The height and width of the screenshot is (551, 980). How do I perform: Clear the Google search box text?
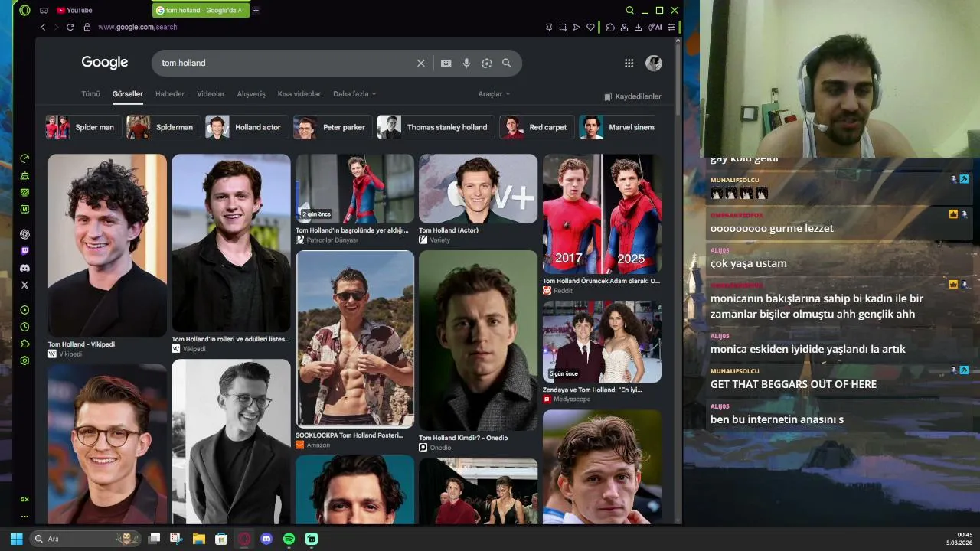420,63
